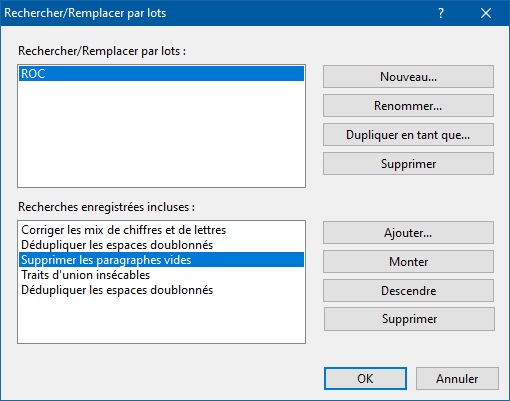Move the selected search up with Monter
This screenshot has width=510, height=401.
coord(408,262)
